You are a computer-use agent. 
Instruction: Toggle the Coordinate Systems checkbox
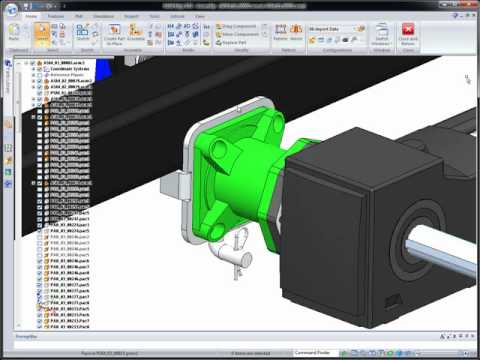pyautogui.click(x=39, y=69)
